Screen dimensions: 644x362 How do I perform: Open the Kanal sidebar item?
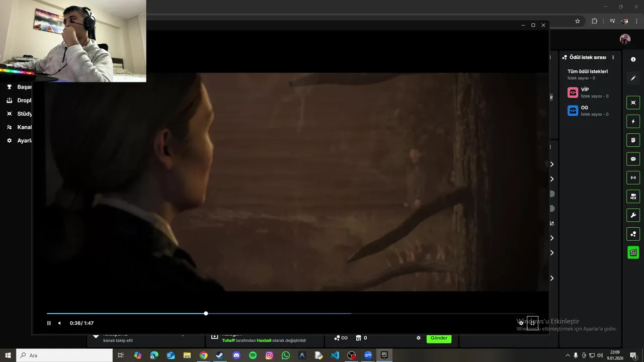point(19,127)
